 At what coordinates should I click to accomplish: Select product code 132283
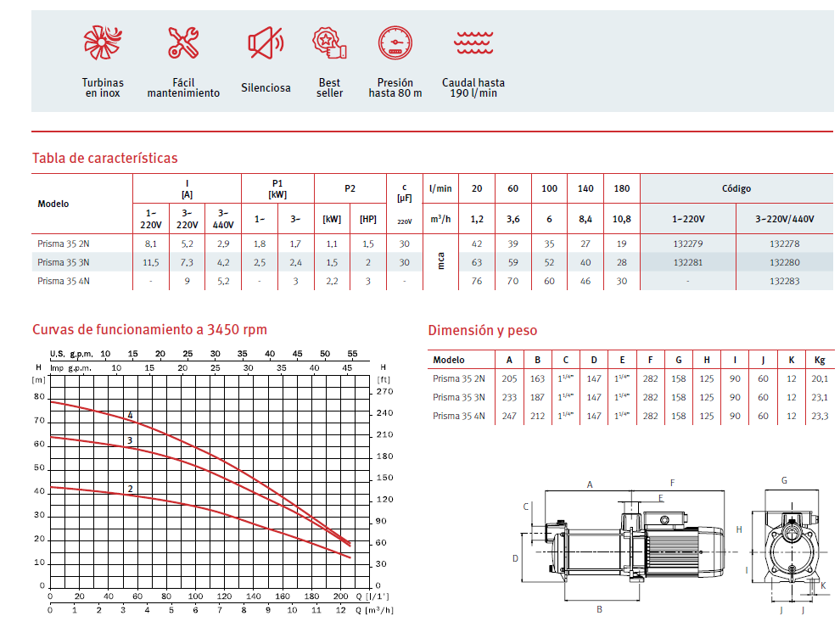pos(784,281)
